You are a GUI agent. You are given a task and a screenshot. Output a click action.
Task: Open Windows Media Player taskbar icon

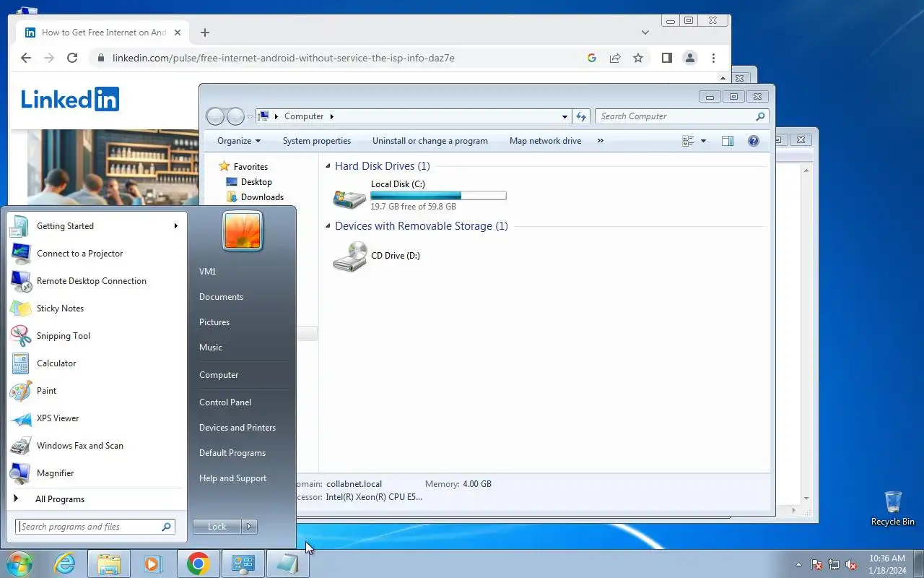[x=153, y=564]
